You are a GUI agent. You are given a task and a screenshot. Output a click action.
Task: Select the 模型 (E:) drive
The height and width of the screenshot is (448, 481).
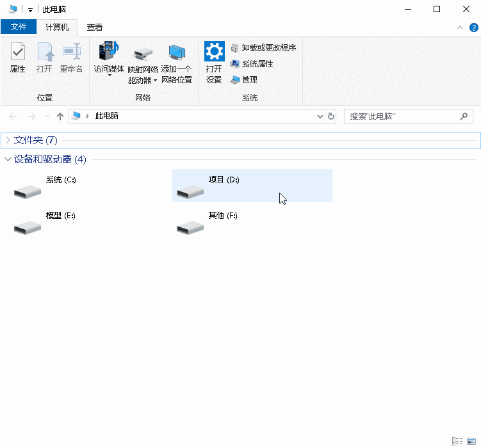coord(89,222)
